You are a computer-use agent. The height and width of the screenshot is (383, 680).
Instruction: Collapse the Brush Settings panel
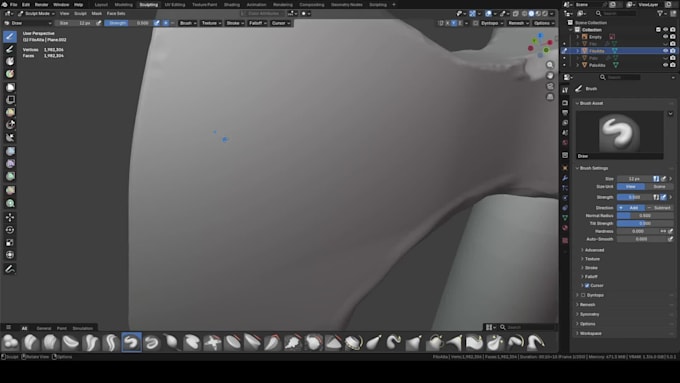[594, 168]
